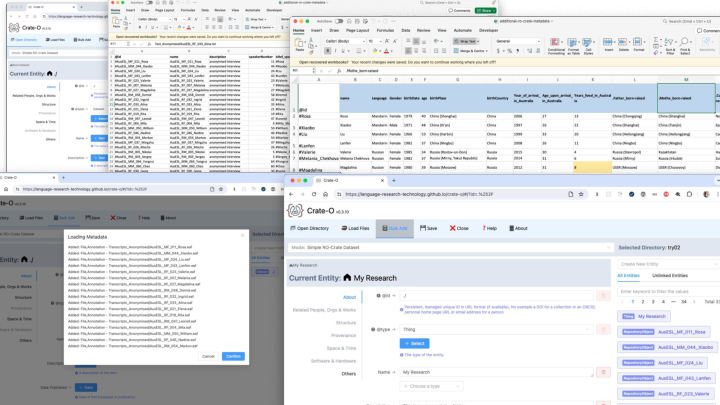Select Space & Time section in My Research
Image resolution: width=720 pixels, height=405 pixels.
point(341,348)
